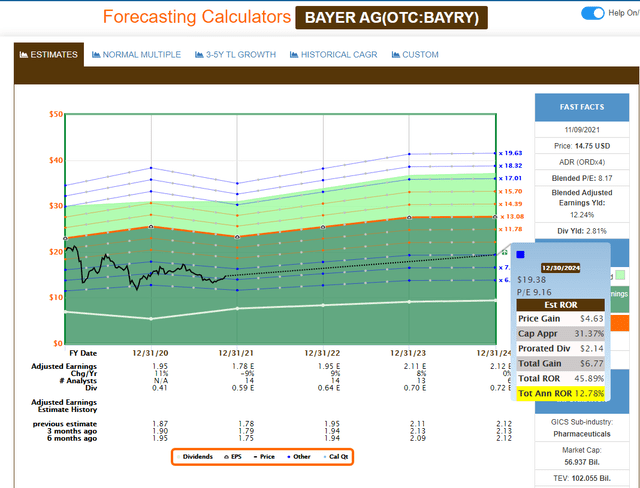640x488 pixels.
Task: Click the BAYER AG(OTC:BAYRY) ticker badge
Action: pyautogui.click(x=391, y=18)
